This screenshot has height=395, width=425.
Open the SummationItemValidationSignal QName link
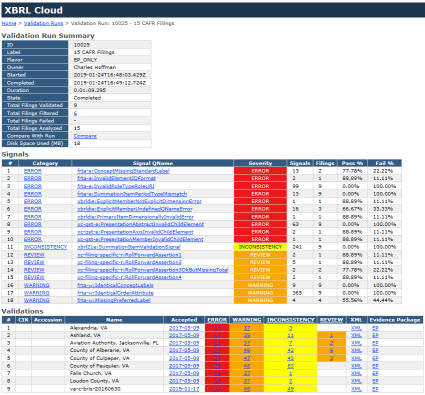click(x=129, y=247)
